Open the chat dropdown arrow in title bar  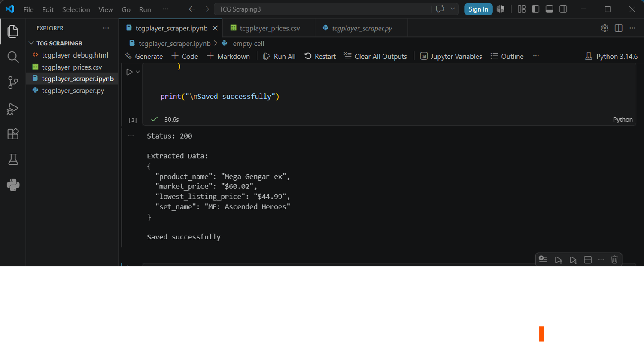tap(452, 9)
